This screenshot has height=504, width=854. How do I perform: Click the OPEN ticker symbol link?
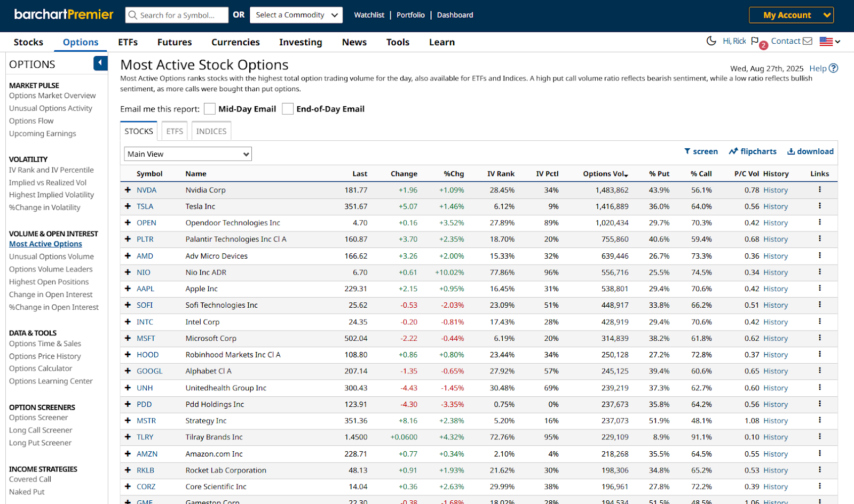146,223
